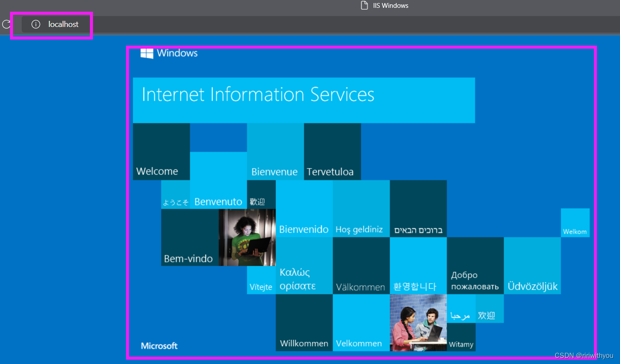The image size is (620, 364).
Task: Click the ברוכים הבאים tile
Action: pyautogui.click(x=418, y=208)
